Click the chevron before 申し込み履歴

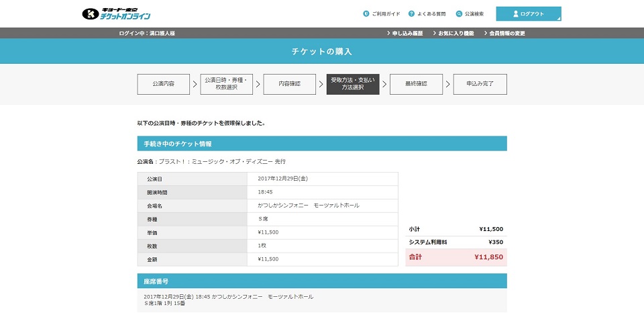pyautogui.click(x=388, y=33)
